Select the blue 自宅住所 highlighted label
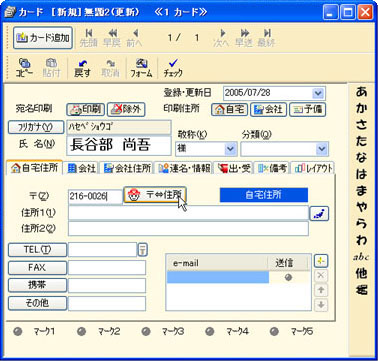The image size is (378, 361). [x=264, y=195]
